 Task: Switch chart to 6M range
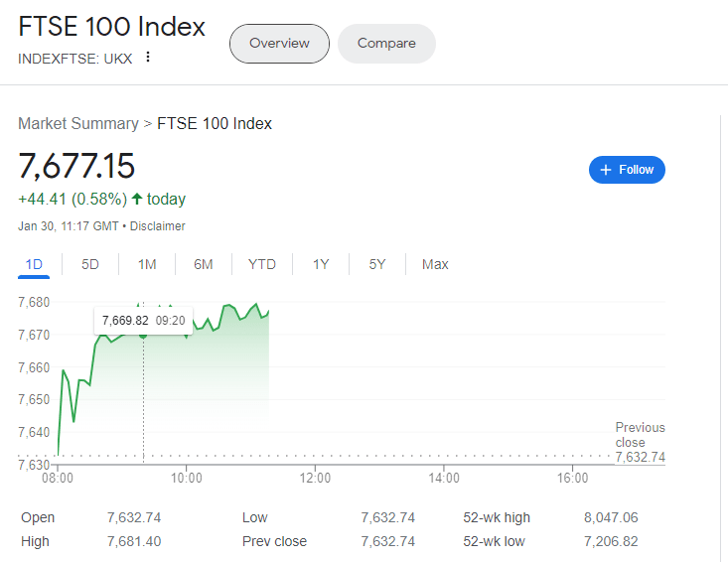204,264
